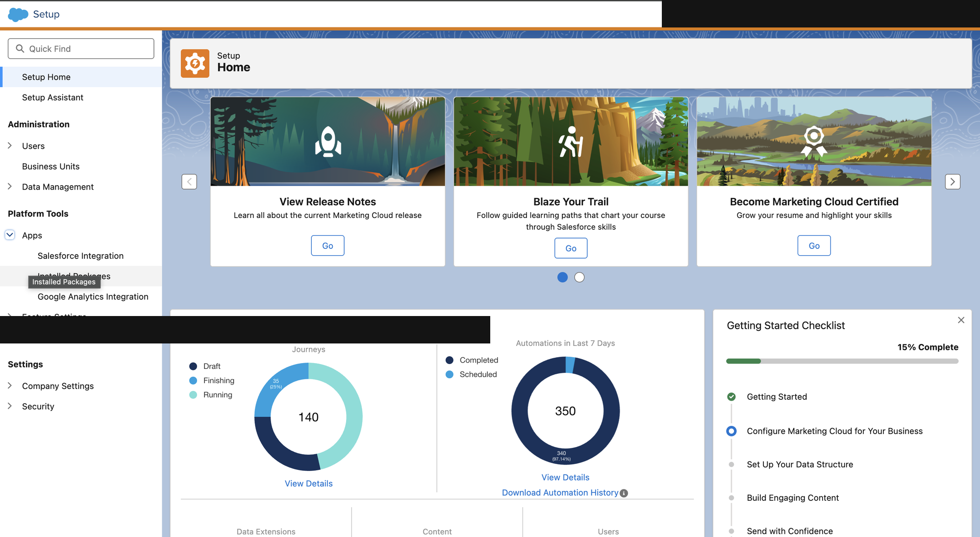Viewport: 980px width, 537px height.
Task: Click Go on View Release Notes card
Action: point(327,245)
